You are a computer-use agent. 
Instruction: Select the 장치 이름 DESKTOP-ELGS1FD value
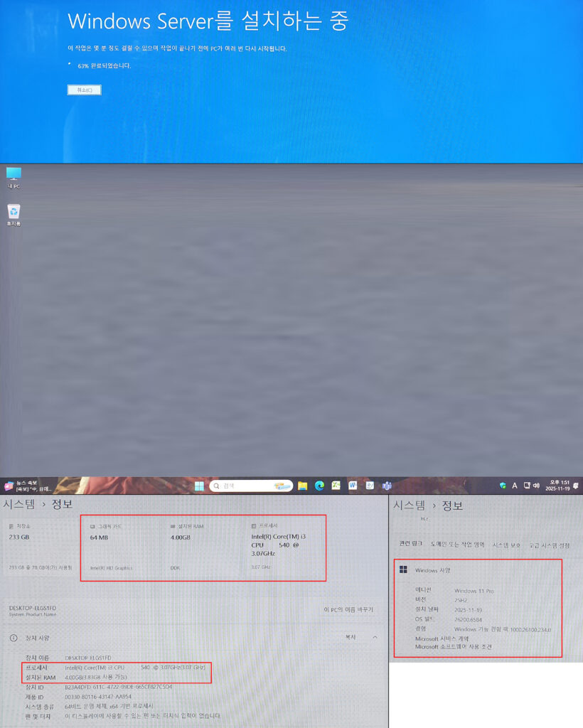point(87,658)
